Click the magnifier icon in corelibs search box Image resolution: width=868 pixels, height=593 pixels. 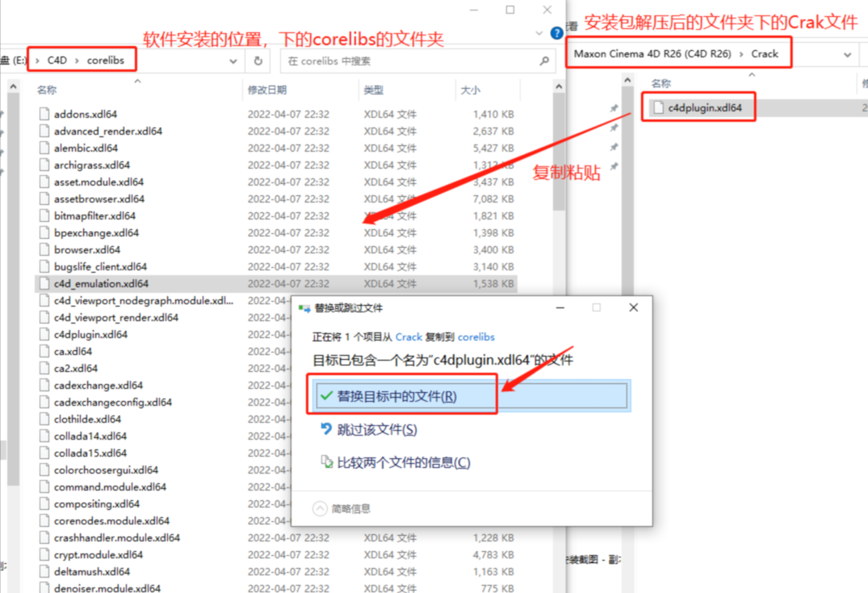click(545, 61)
